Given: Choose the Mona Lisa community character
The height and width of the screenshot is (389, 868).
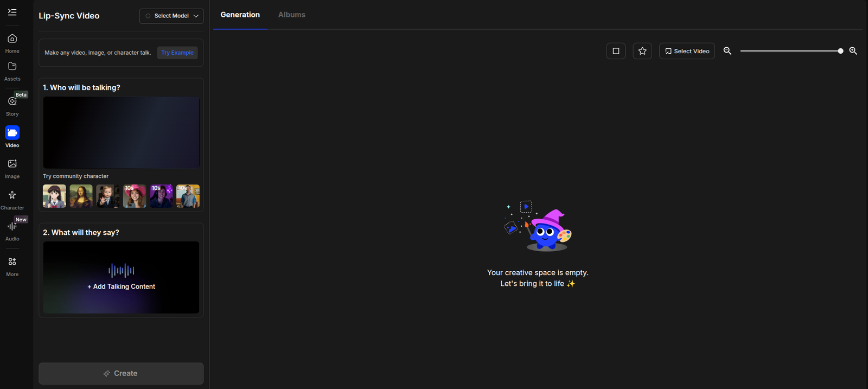Looking at the screenshot, I should [81, 196].
